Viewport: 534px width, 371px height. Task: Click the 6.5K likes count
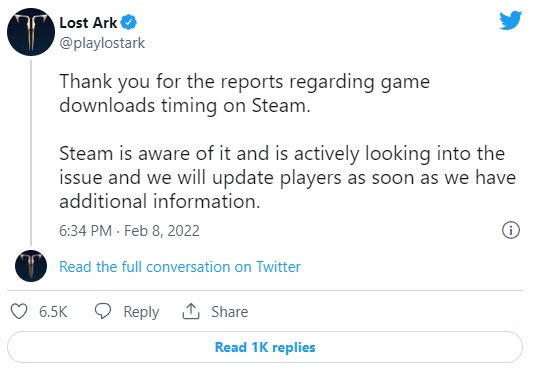point(53,312)
